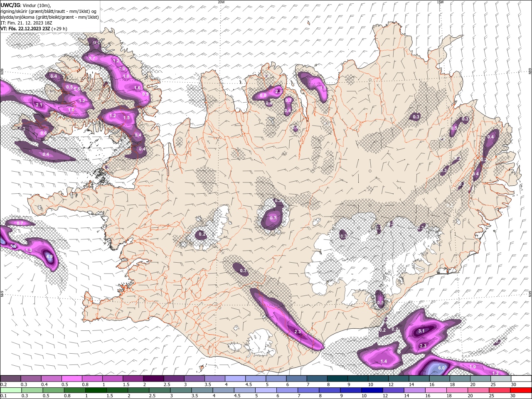Click the 0.9 value below the 1.6 label

click(x=145, y=94)
